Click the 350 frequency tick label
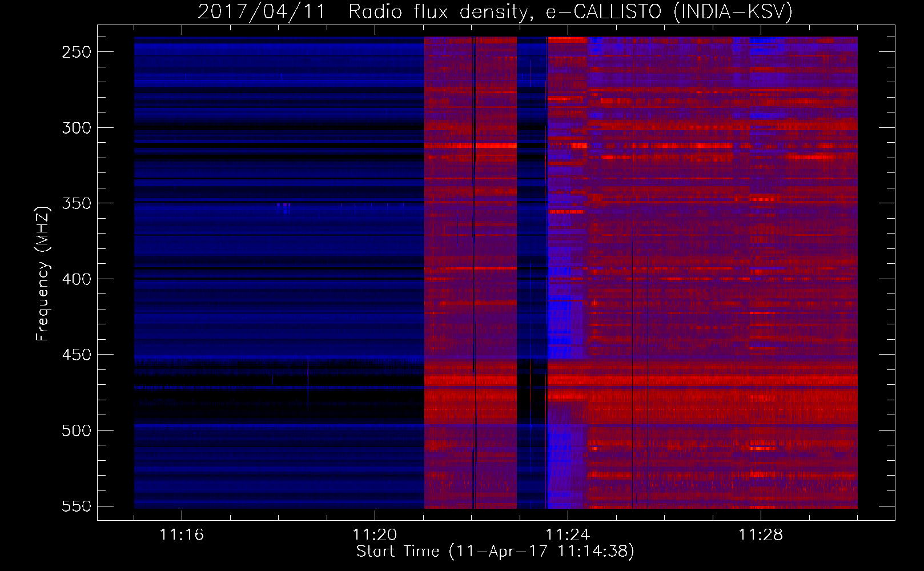The image size is (924, 571). 76,203
